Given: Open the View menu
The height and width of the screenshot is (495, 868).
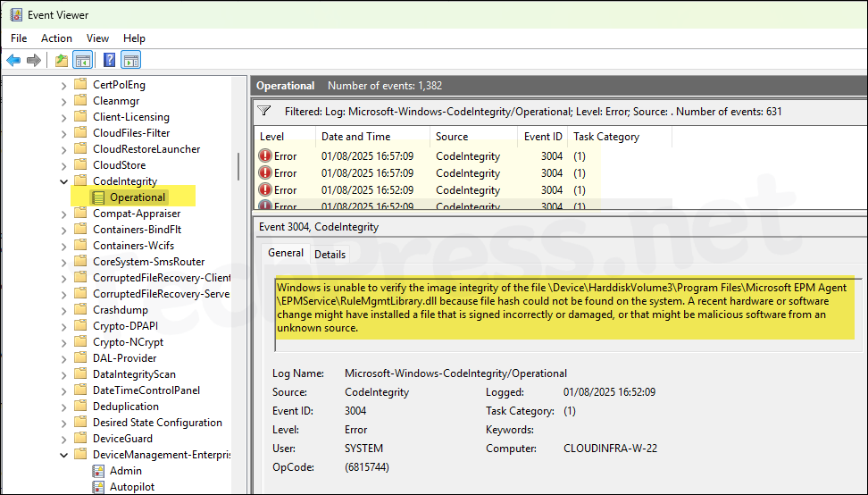Looking at the screenshot, I should pyautogui.click(x=97, y=38).
